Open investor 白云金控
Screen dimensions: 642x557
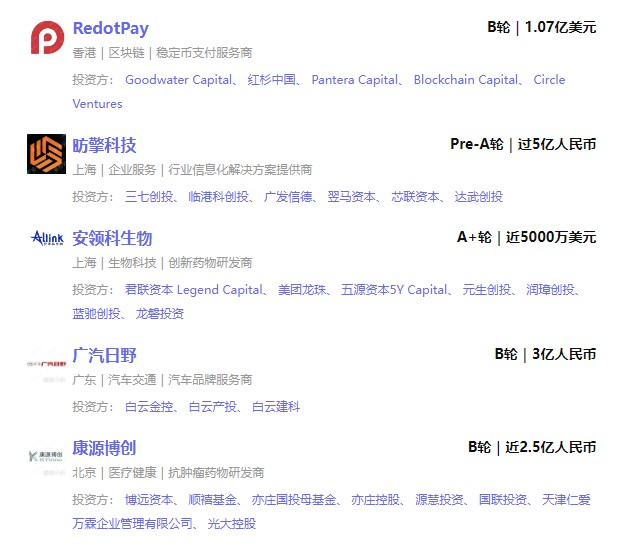[149, 407]
